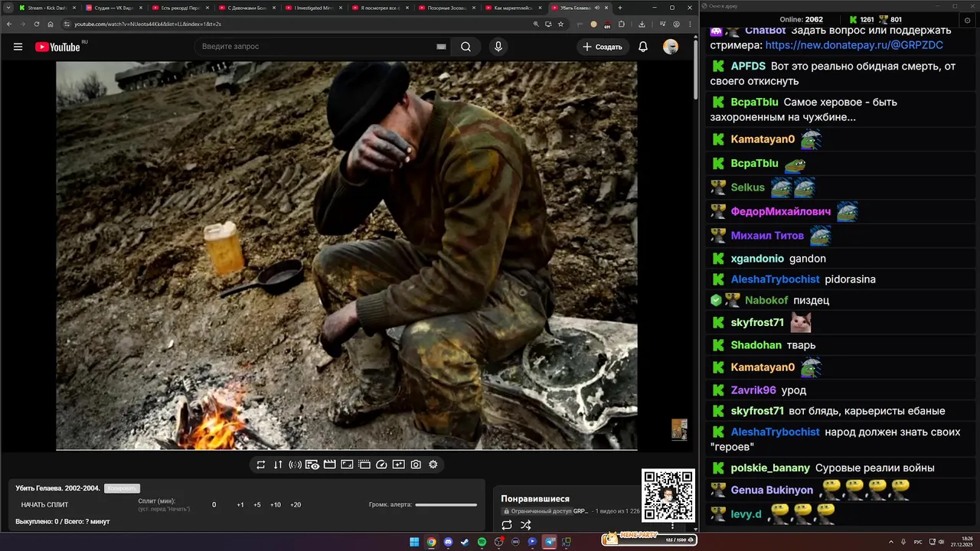
Task: Click the up-down arrows sort icon
Action: pyautogui.click(x=278, y=465)
